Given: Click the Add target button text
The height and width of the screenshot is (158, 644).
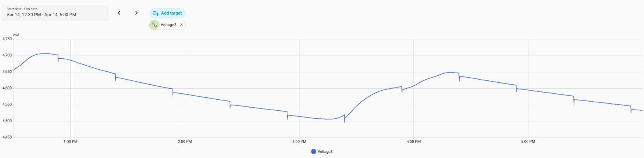Looking at the screenshot, I should [171, 13].
